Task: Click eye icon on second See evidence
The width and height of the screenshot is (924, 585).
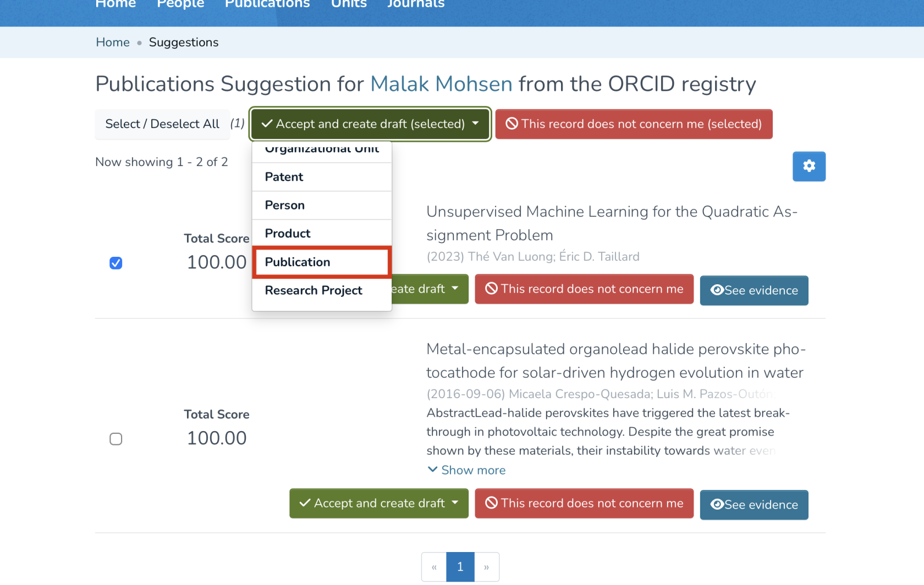Action: (x=717, y=504)
